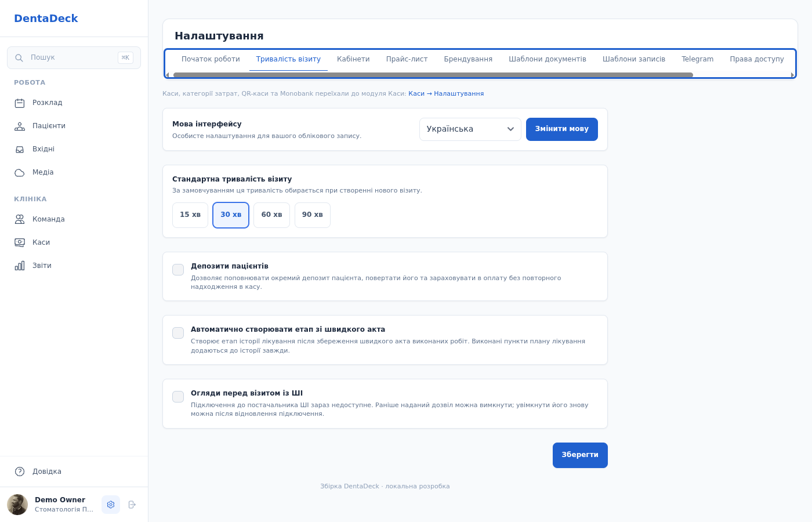This screenshot has width=812, height=522.
Task: Follow the Каси → Налаштування link
Action: 446,94
